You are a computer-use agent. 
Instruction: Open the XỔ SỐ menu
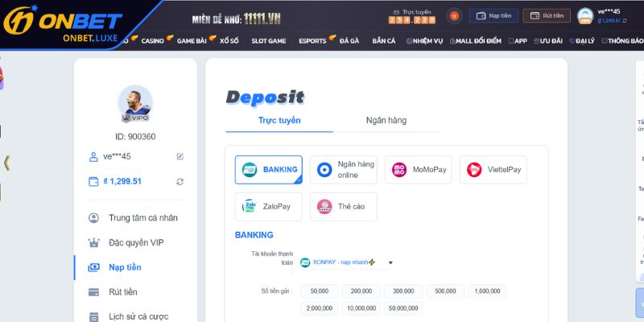[229, 41]
